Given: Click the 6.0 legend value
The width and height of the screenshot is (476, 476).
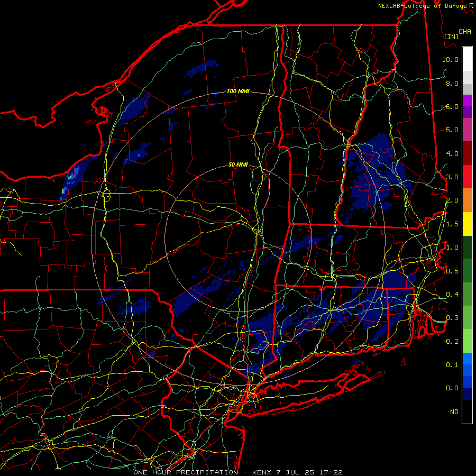Looking at the screenshot, I should click(452, 106).
